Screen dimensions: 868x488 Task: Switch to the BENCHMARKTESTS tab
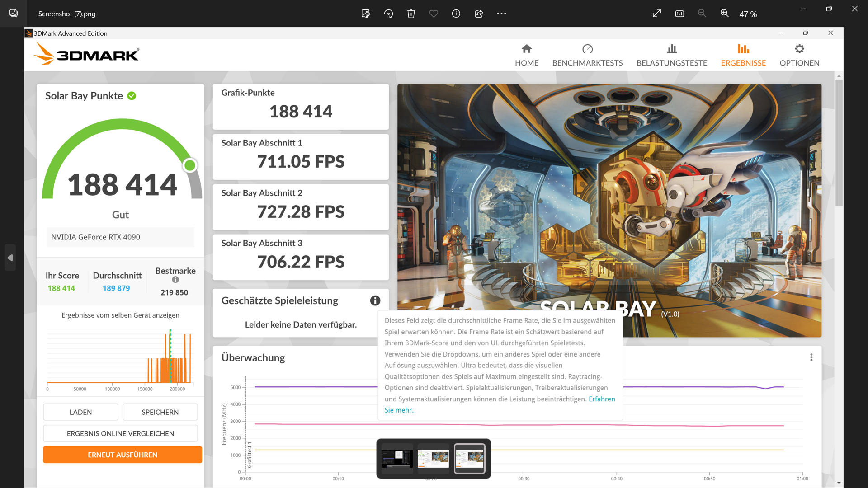(x=587, y=55)
